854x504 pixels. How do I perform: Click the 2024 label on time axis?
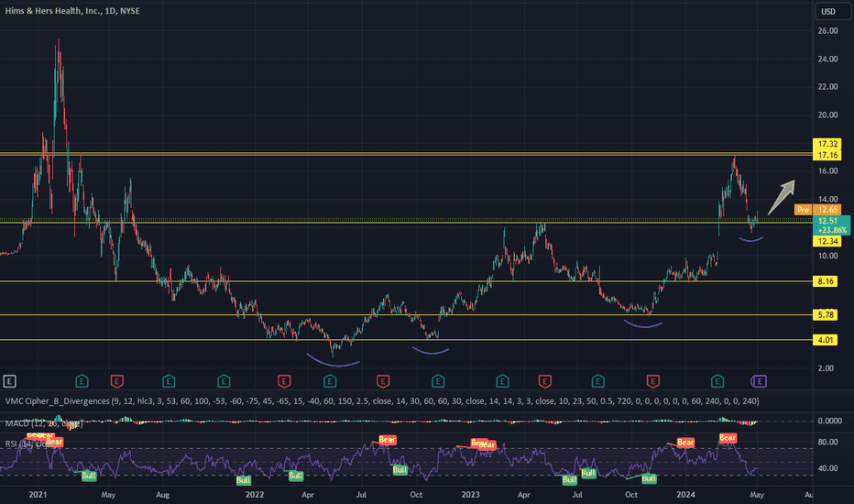[685, 495]
